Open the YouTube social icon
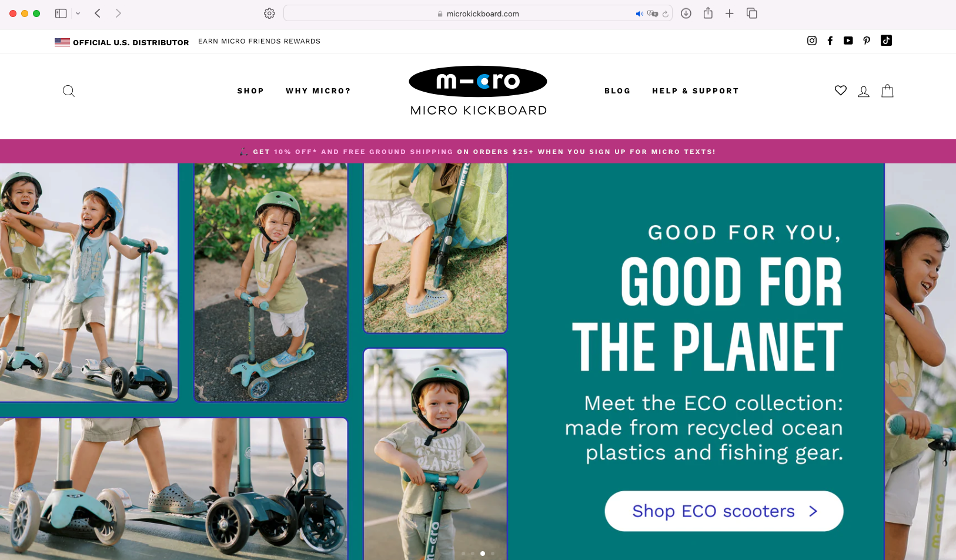956x560 pixels. [848, 41]
